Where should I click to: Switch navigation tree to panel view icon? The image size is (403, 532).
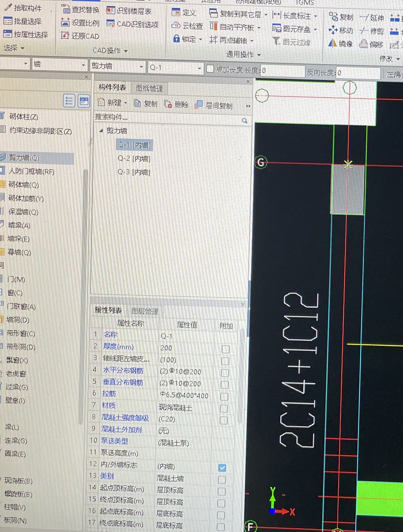84,101
